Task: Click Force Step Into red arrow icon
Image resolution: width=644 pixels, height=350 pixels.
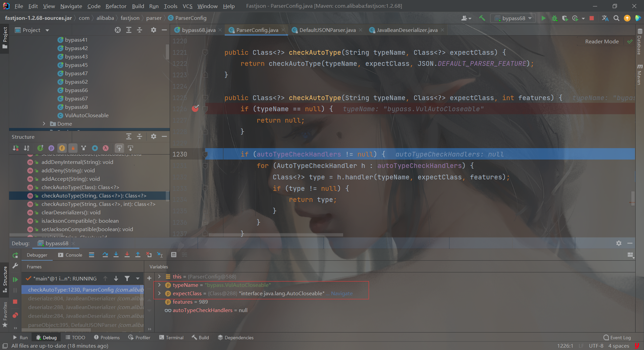Action: (x=127, y=255)
